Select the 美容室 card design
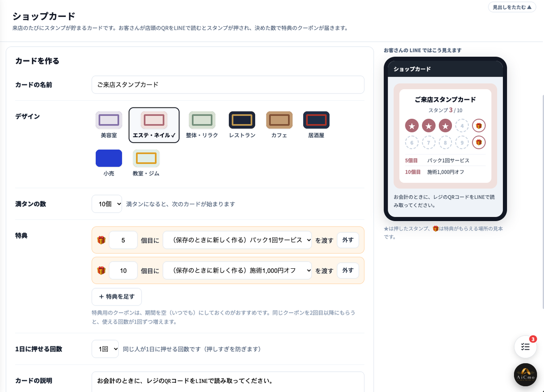The height and width of the screenshot is (392, 544). (x=109, y=125)
